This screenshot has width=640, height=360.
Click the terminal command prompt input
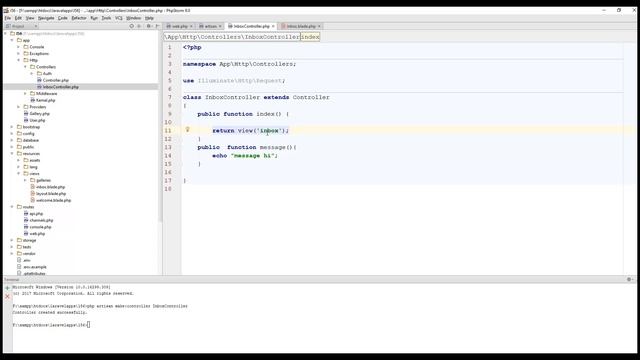88,325
